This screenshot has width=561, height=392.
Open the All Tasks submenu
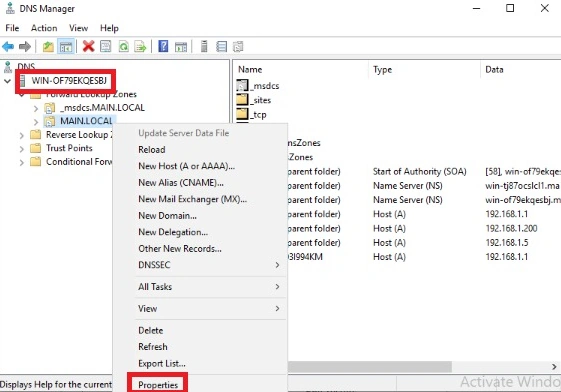(211, 286)
